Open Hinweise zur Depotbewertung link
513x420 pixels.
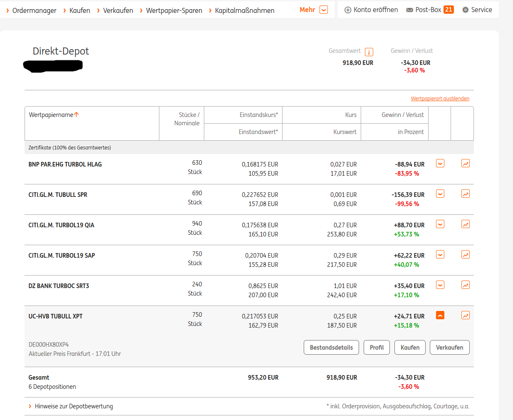[x=74, y=406]
